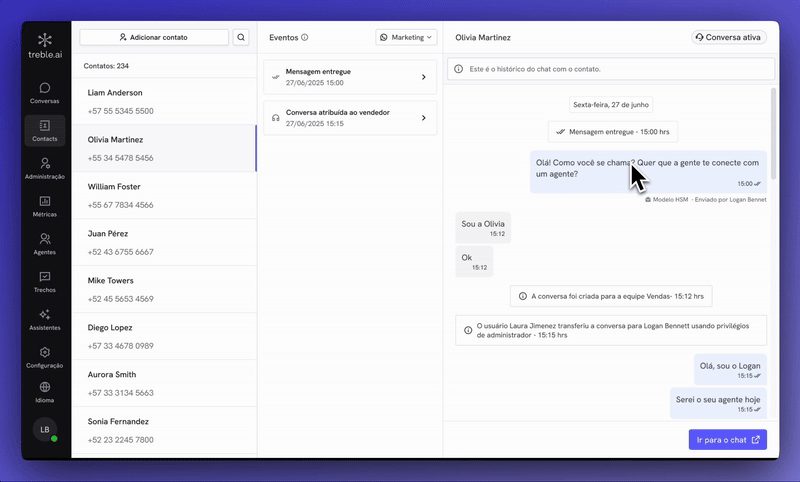Click Olivia Martinez chat header name
This screenshot has height=482, width=800.
(x=483, y=37)
